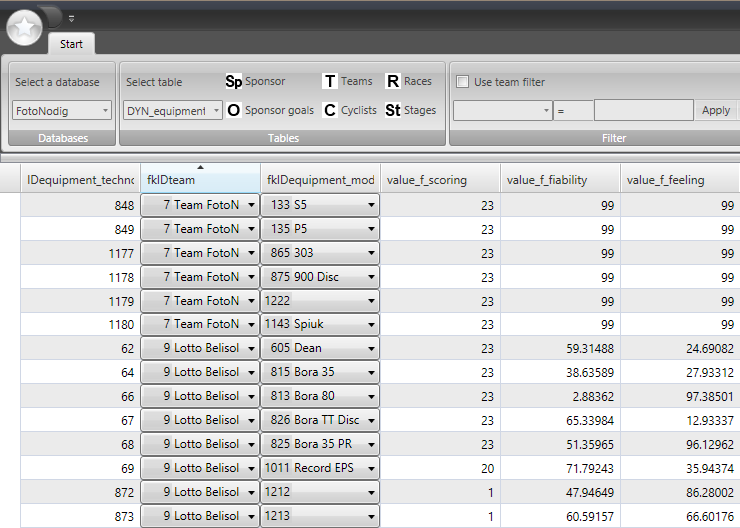
Task: Click the value_f_scoring column header
Action: (440, 180)
